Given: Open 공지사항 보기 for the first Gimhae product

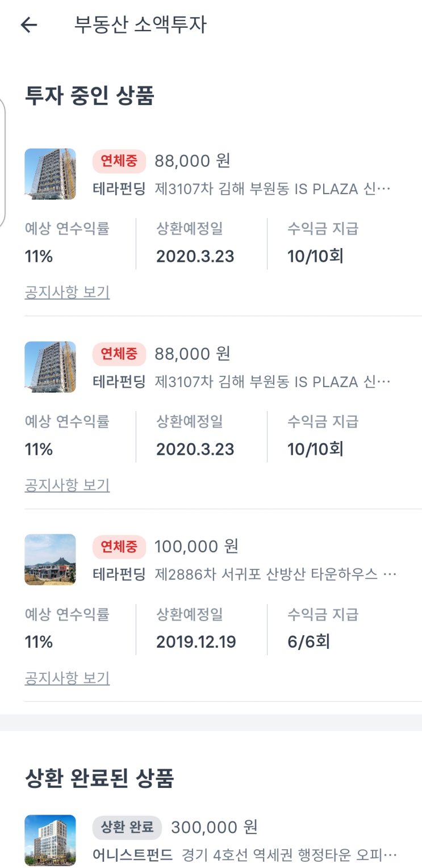Looking at the screenshot, I should pyautogui.click(x=67, y=292).
